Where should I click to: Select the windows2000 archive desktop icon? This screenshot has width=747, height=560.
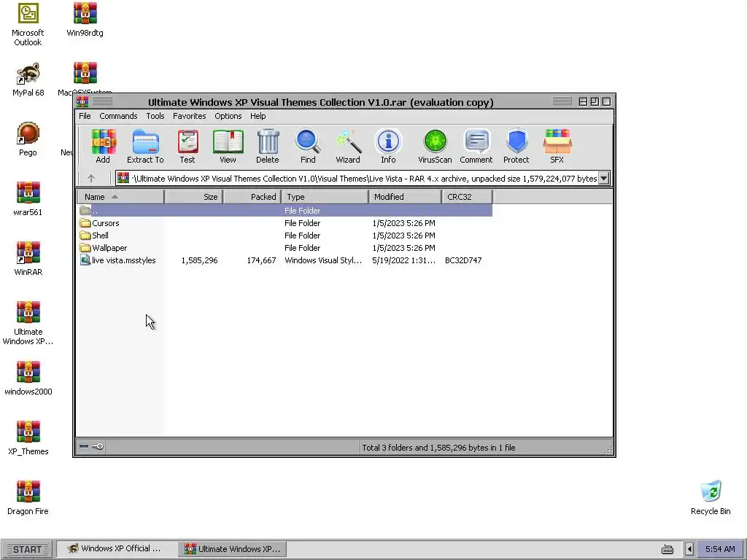(28, 378)
